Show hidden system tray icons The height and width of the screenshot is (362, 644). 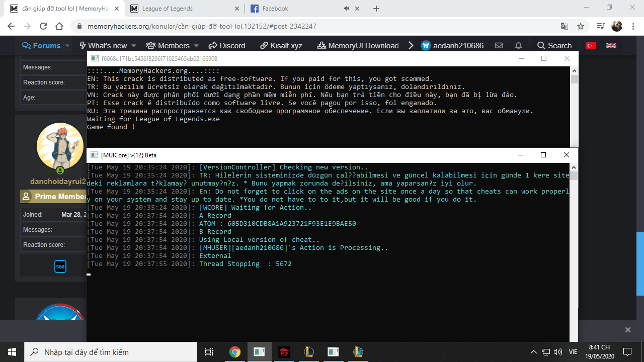coord(534,352)
